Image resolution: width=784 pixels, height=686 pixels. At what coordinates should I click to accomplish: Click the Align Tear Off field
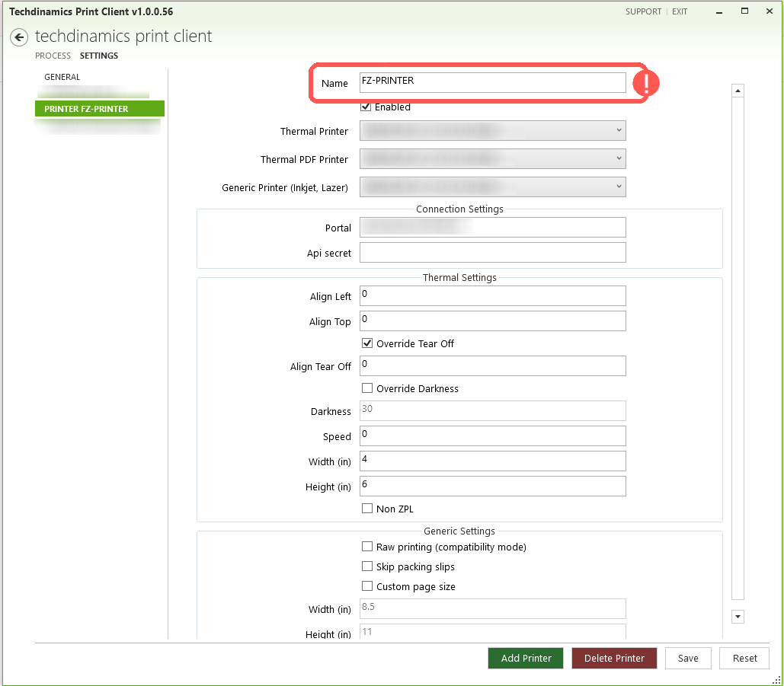pyautogui.click(x=492, y=365)
